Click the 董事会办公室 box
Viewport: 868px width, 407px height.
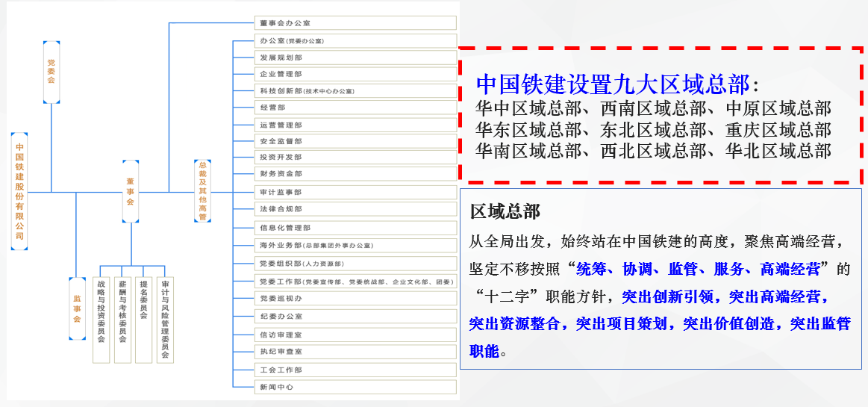tap(355, 22)
